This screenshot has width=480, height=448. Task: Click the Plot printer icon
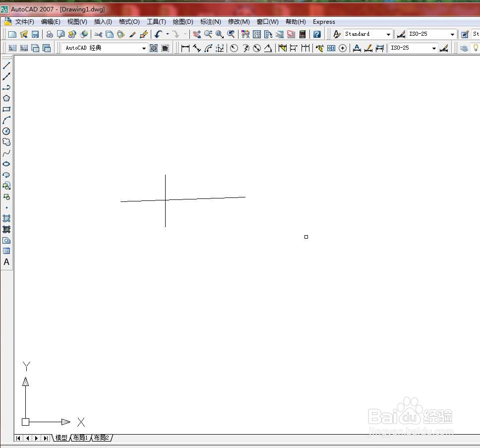[x=49, y=34]
